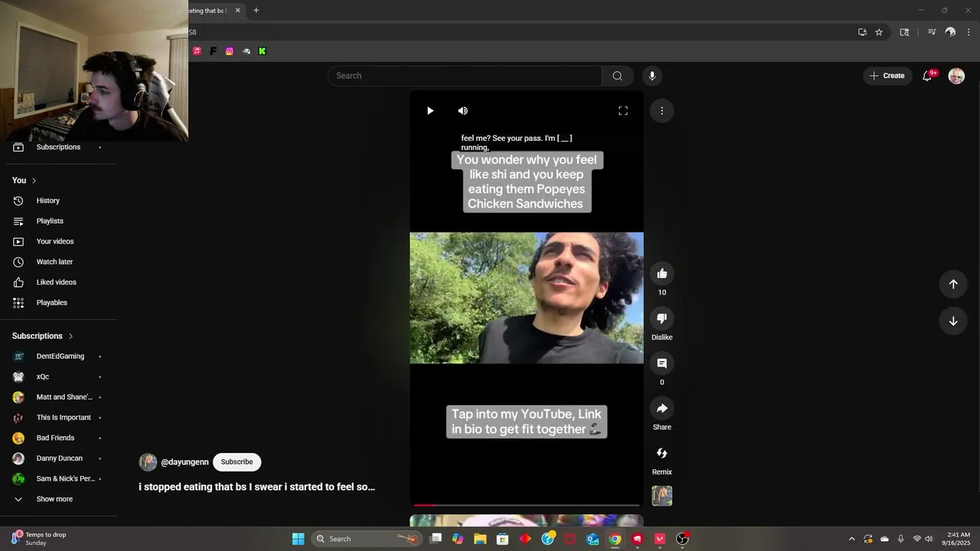
Task: Open the Kick bookmark
Action: 263,51
